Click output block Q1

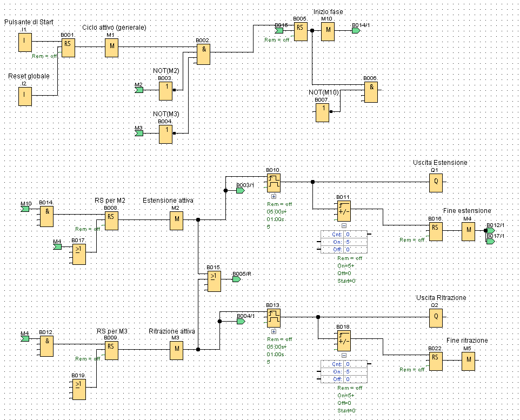pyautogui.click(x=436, y=183)
